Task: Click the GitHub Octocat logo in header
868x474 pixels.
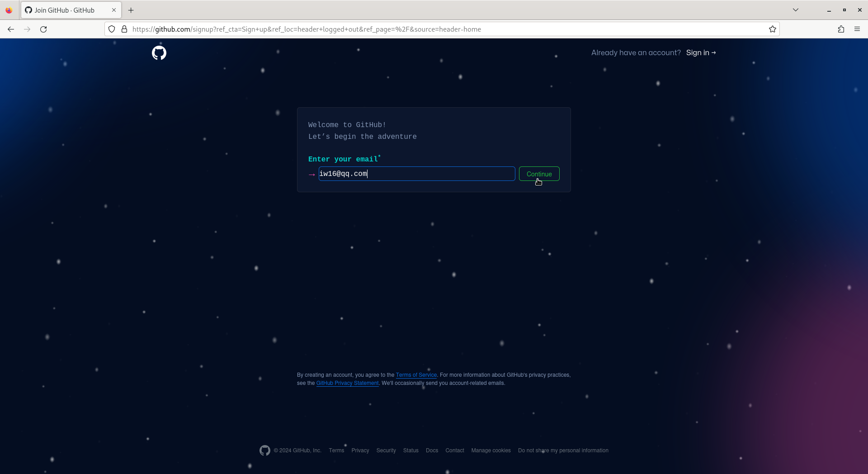Action: [x=159, y=53]
